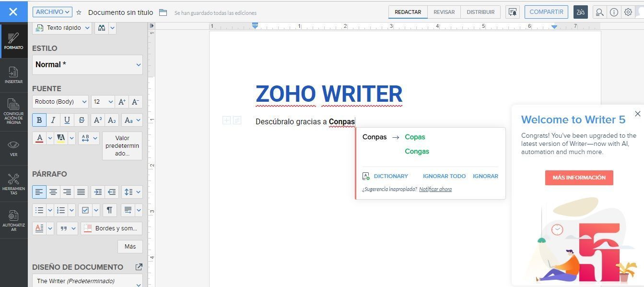The height and width of the screenshot is (287, 644).
Task: Choose the Copas spelling suggestion
Action: pos(415,137)
